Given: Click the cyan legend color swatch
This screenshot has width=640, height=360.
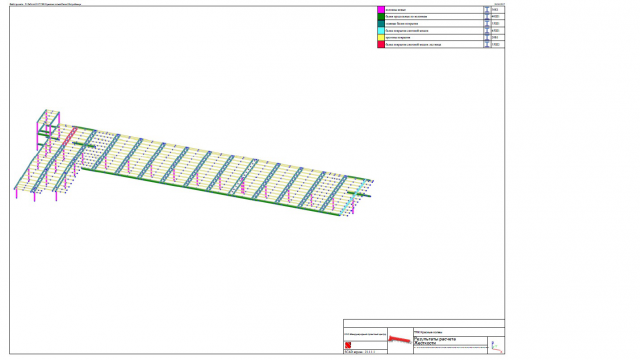Looking at the screenshot, I should point(381,31).
